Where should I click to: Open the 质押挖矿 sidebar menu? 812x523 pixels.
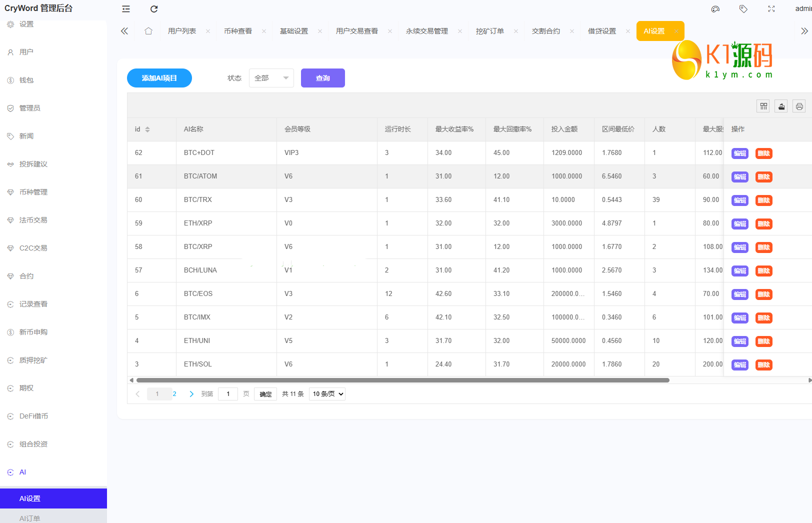tap(53, 360)
